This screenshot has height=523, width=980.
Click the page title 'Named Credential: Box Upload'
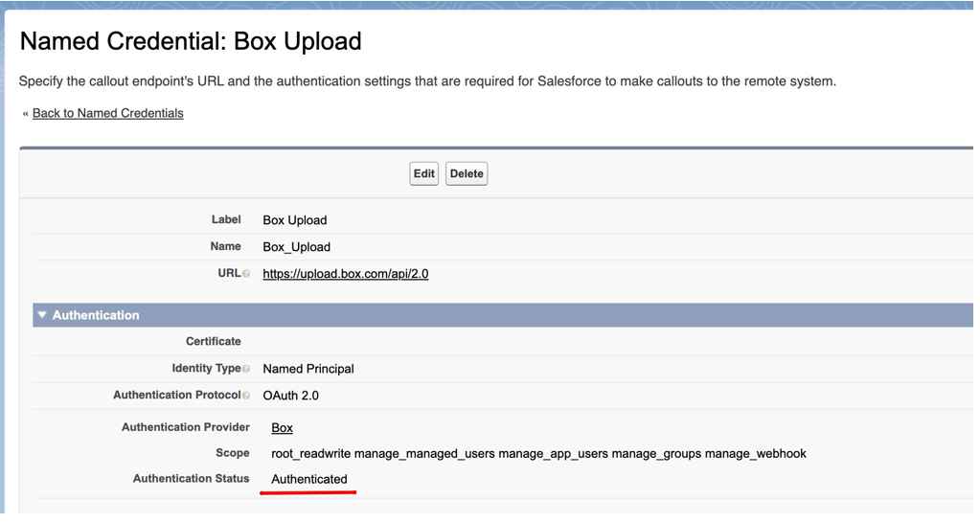coord(191,41)
